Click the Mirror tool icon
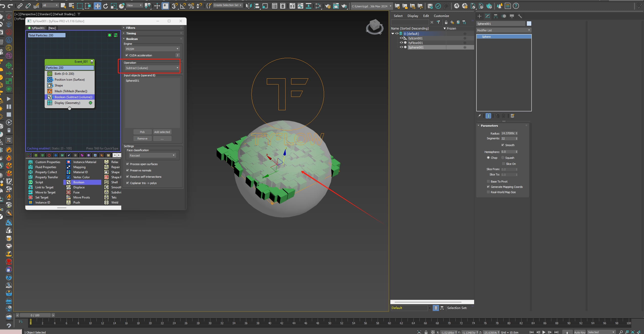 pos(249,6)
